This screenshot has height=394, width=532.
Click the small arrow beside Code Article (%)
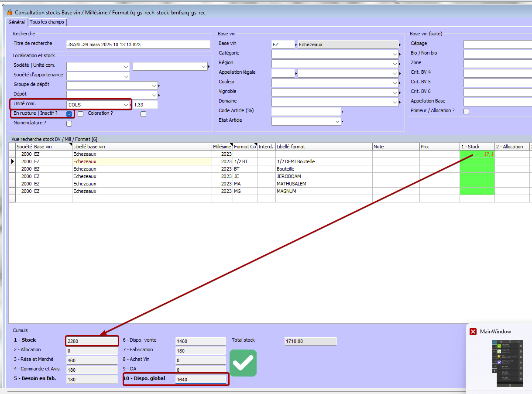[x=343, y=112]
